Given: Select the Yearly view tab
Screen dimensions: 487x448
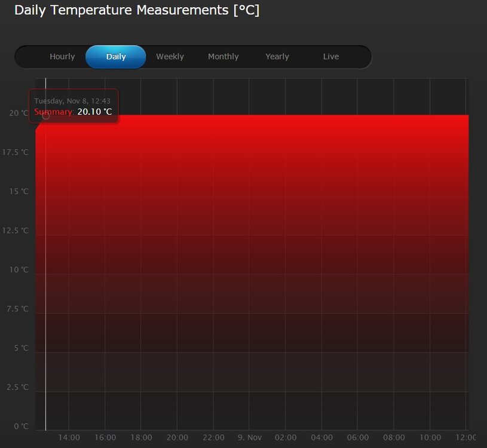Looking at the screenshot, I should 277,57.
